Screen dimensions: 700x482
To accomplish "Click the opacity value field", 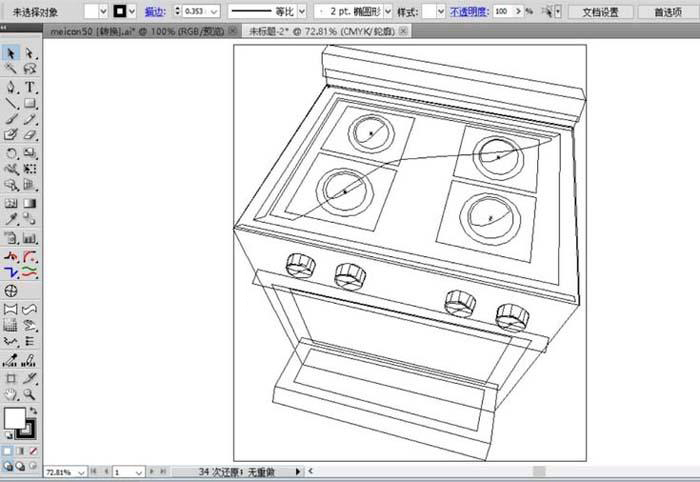I will pos(503,12).
